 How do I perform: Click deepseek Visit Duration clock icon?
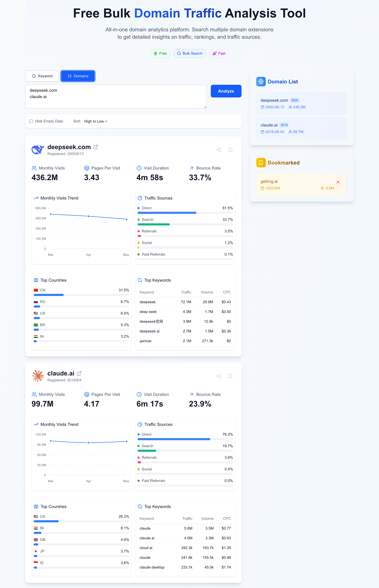(x=139, y=168)
